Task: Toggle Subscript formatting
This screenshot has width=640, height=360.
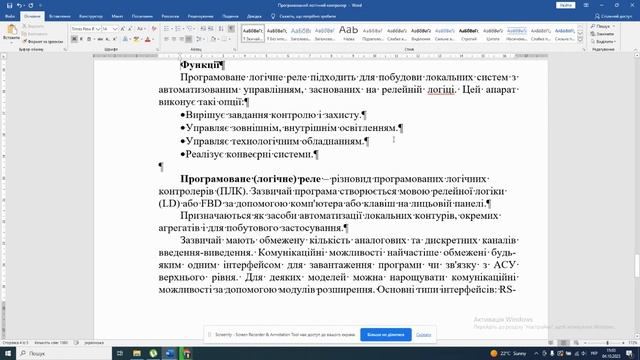Action: [107, 39]
